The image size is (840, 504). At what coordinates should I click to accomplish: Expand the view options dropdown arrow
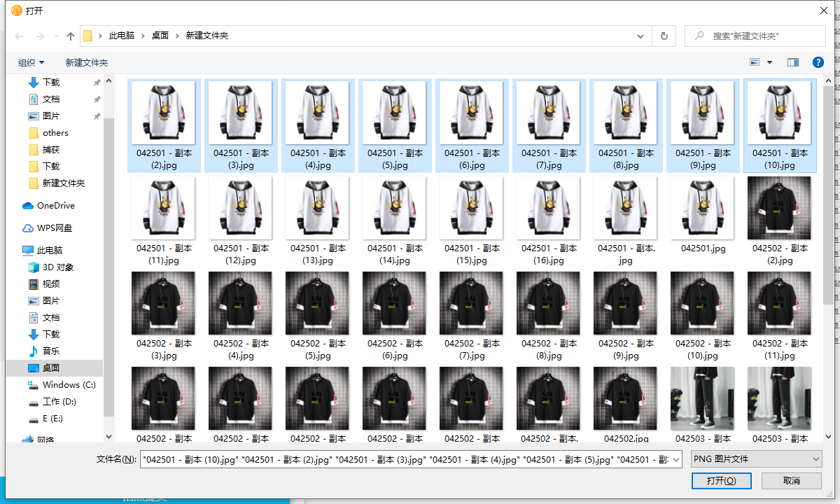tap(770, 62)
